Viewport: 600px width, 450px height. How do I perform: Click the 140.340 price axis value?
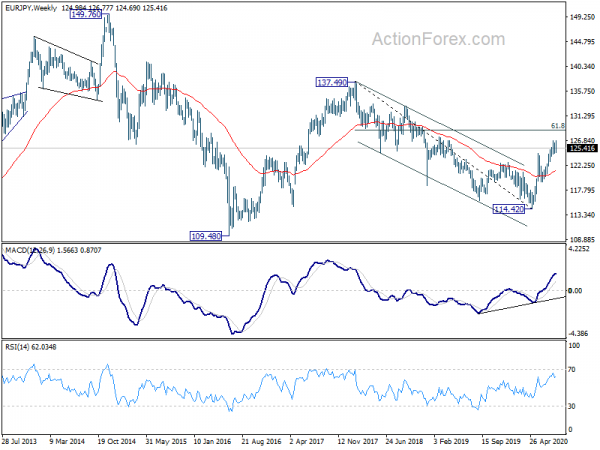click(582, 67)
